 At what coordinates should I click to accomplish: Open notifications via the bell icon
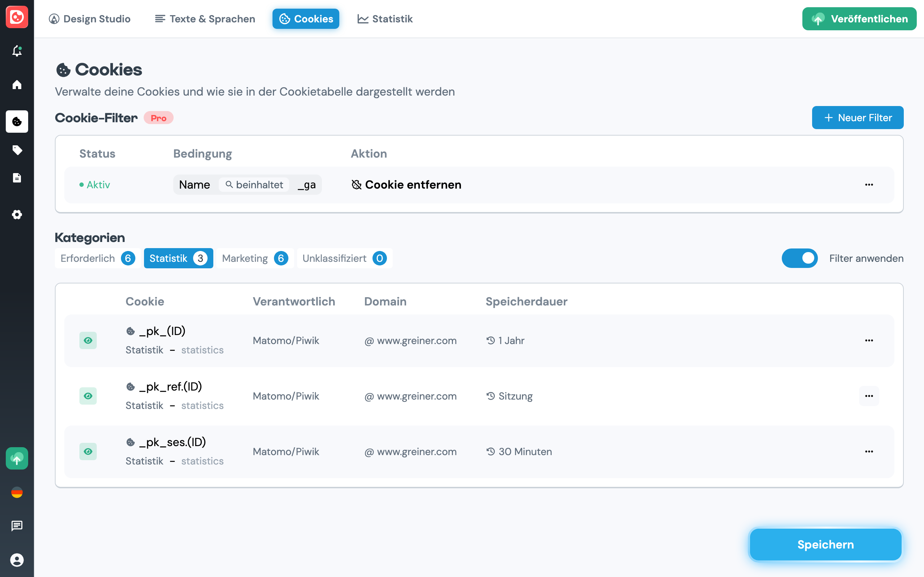click(17, 52)
